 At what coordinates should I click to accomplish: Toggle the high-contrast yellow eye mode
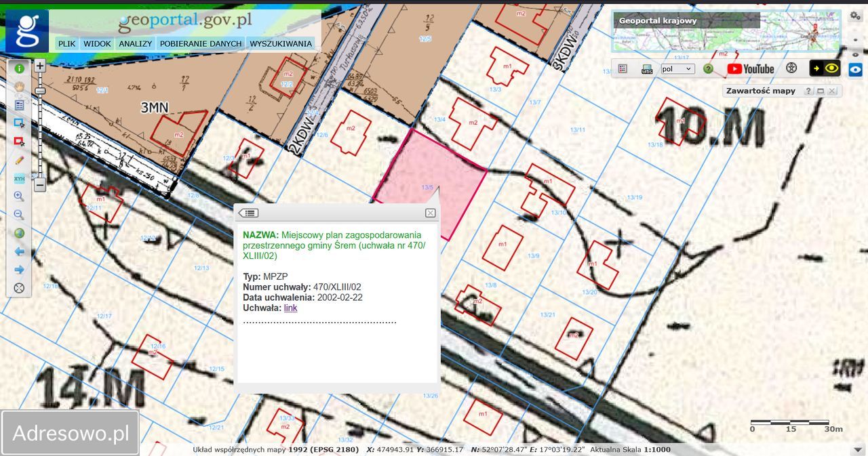click(825, 68)
